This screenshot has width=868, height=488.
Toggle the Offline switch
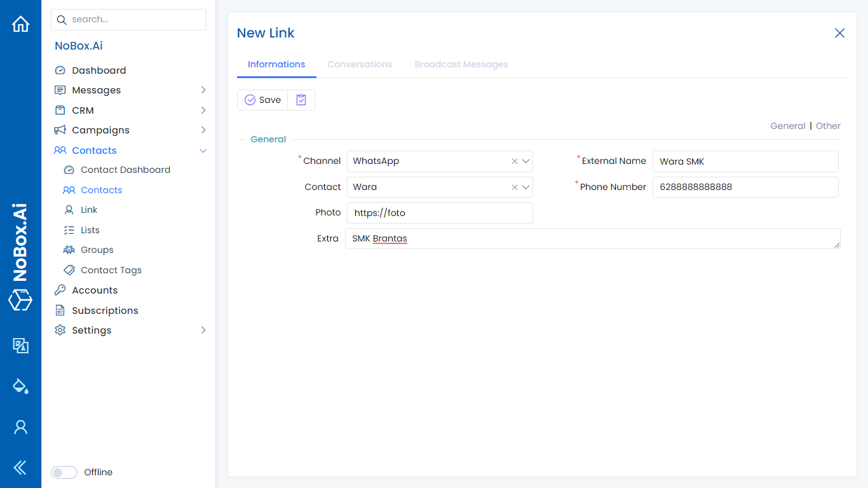pyautogui.click(x=64, y=472)
